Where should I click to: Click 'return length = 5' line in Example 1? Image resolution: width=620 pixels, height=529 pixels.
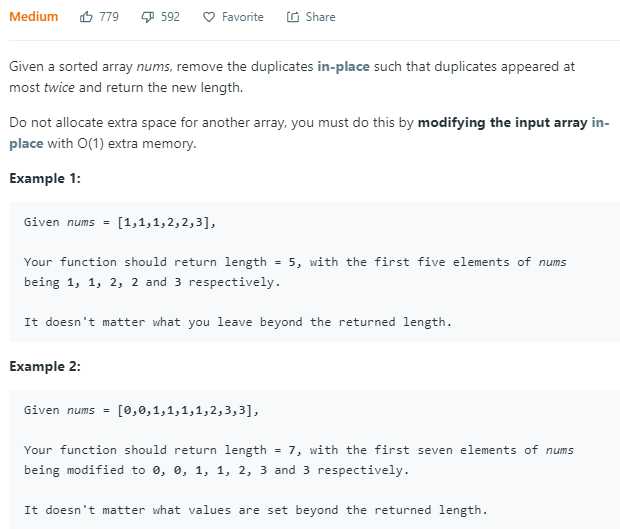295,262
